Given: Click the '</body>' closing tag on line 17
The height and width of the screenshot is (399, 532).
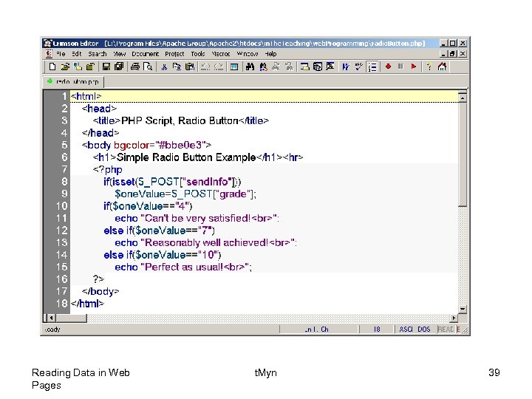Looking at the screenshot, I should point(100,291).
